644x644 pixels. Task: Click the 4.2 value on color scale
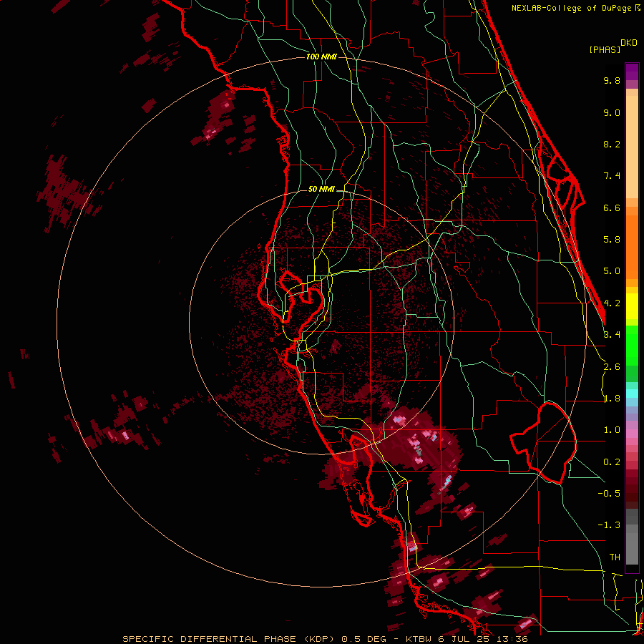pyautogui.click(x=612, y=303)
